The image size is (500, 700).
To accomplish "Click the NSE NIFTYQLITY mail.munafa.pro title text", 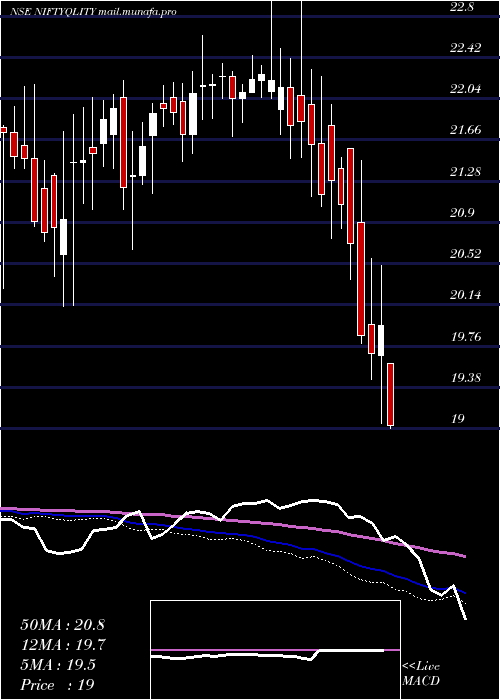I will [x=93, y=12].
